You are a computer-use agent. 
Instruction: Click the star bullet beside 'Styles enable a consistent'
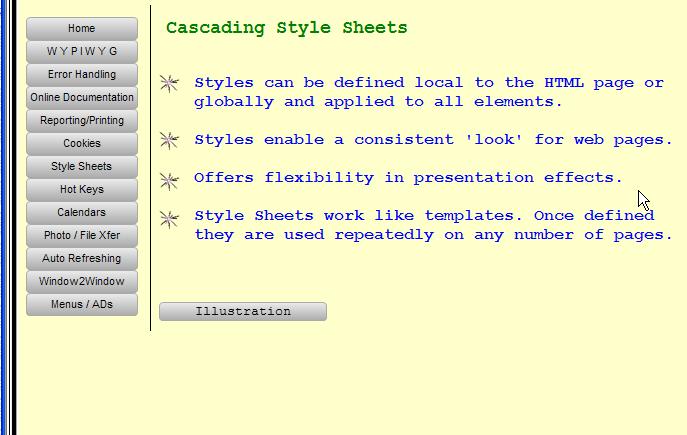(170, 140)
